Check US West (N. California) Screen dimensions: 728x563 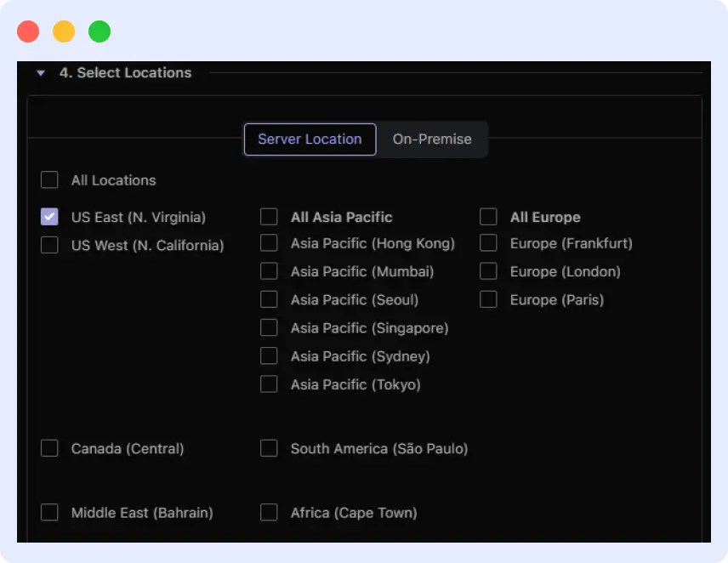(x=48, y=244)
